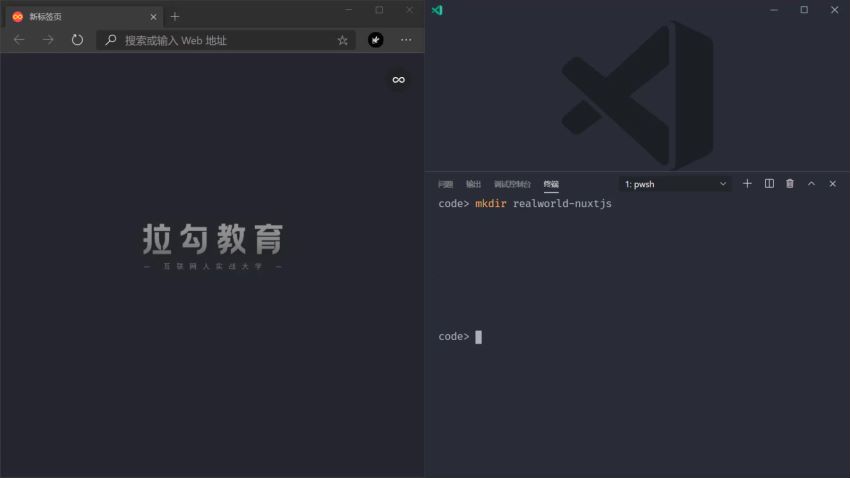Viewport: 850px width, 478px height.
Task: Switch to the 调试控制台 panel tab
Action: 512,184
